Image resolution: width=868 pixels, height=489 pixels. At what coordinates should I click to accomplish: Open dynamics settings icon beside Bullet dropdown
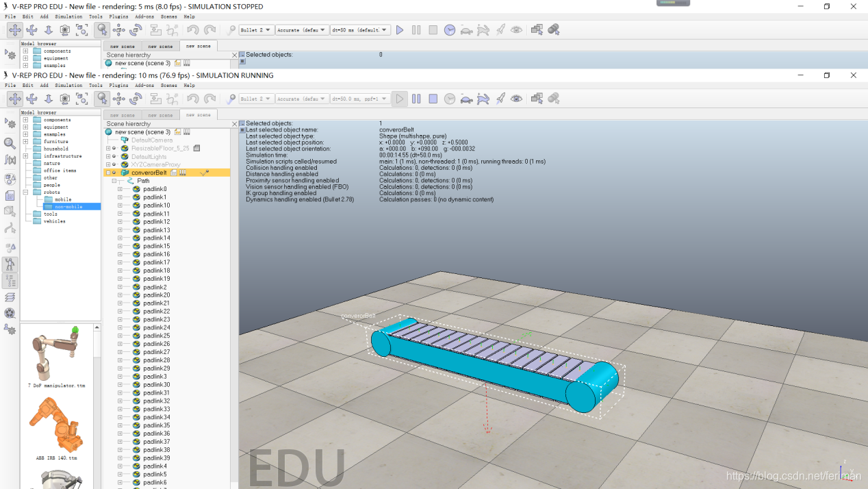click(231, 99)
